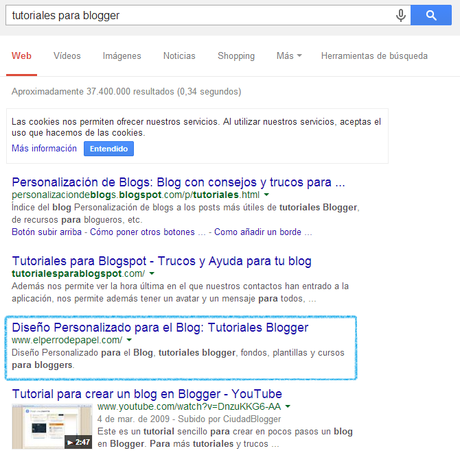Viewport: 460px width, 455px height.
Task: Expand arrow next to personalizaciondeblogs.blogspot.com URL
Action: pos(266,194)
